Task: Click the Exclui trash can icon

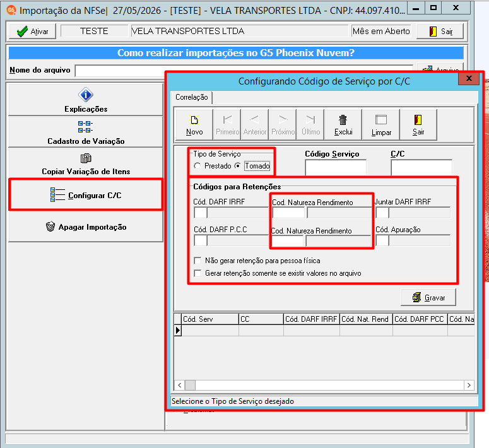Action: click(x=343, y=120)
